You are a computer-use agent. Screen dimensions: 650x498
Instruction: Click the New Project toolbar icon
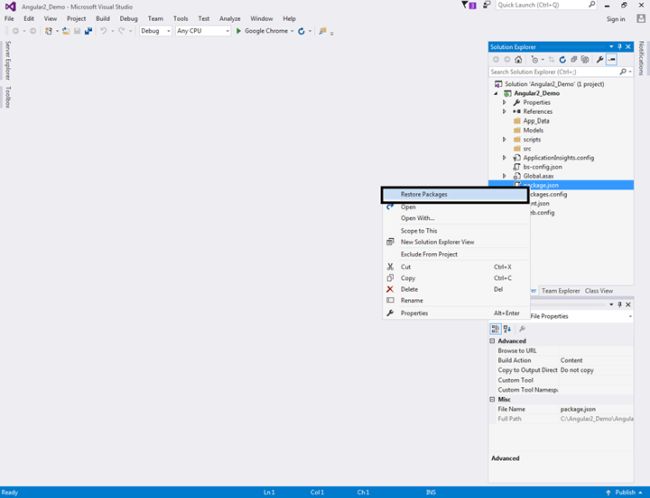click(49, 31)
